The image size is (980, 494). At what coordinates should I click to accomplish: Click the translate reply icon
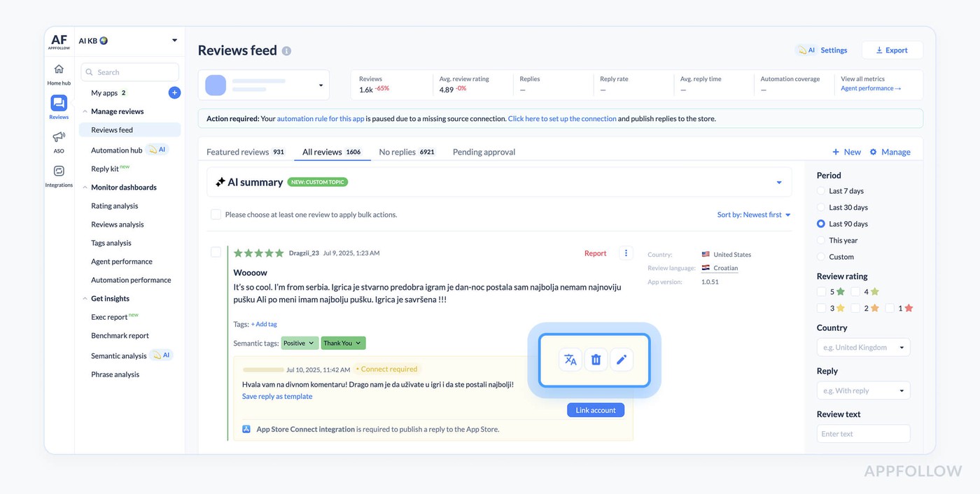[x=570, y=360]
